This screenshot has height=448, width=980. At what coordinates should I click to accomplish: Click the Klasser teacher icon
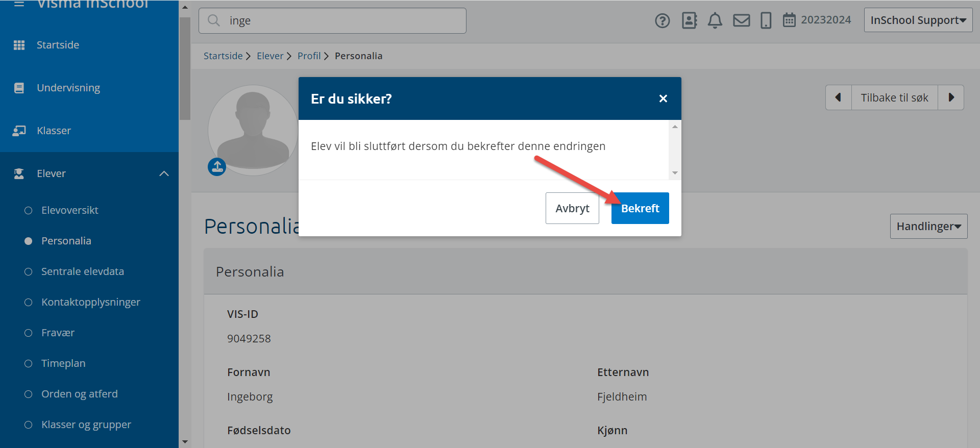coord(19,131)
